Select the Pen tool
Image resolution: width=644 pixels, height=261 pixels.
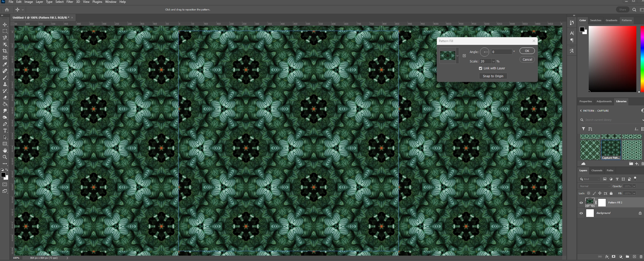pos(5,124)
